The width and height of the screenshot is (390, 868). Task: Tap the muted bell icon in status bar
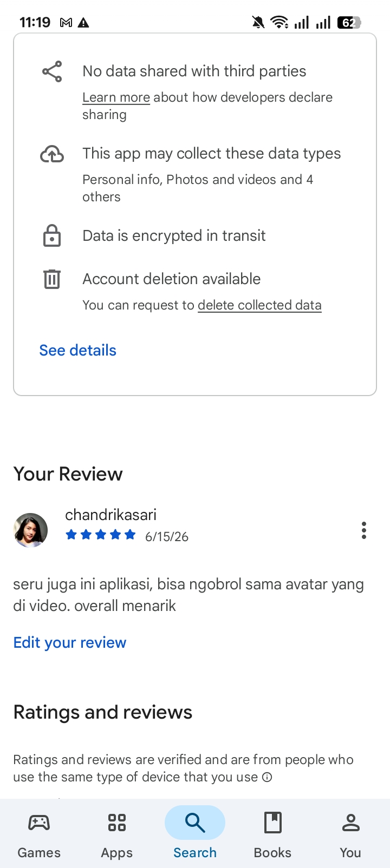(x=258, y=22)
